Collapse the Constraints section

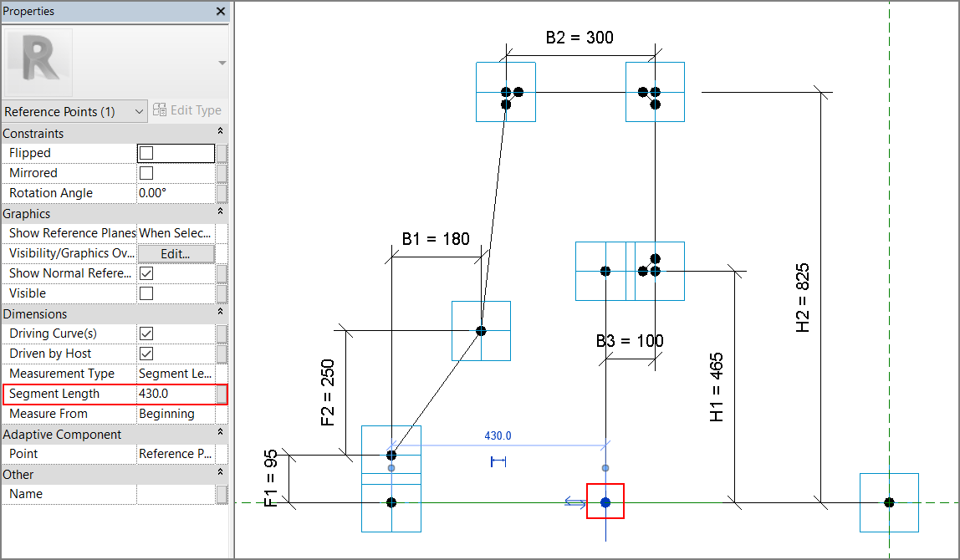pos(221,131)
